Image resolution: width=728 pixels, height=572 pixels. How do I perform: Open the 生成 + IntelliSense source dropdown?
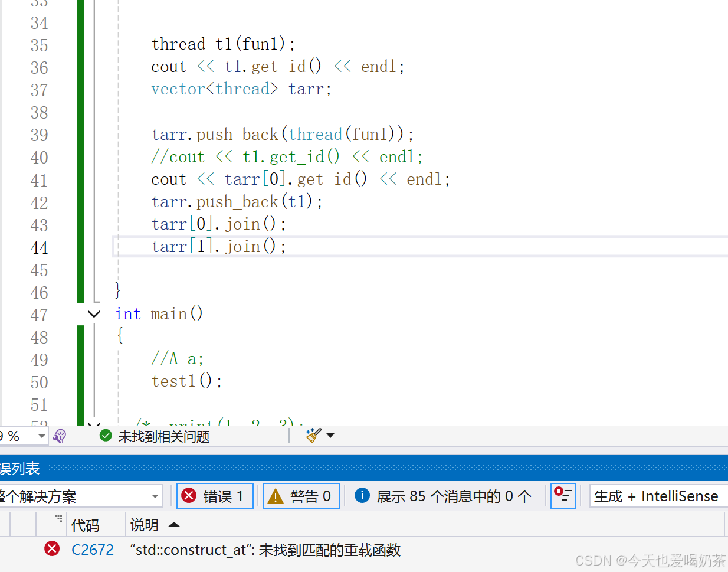(x=657, y=496)
